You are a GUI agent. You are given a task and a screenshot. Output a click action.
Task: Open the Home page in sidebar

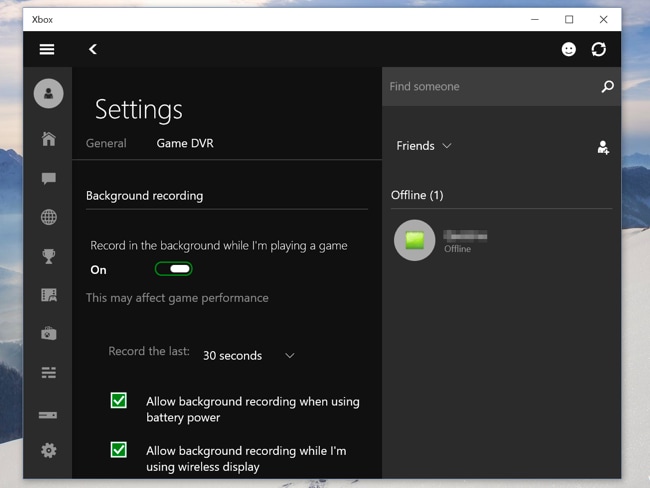coord(48,139)
